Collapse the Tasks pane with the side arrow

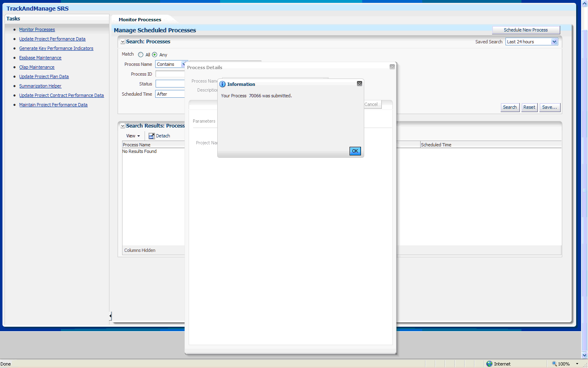[109, 316]
